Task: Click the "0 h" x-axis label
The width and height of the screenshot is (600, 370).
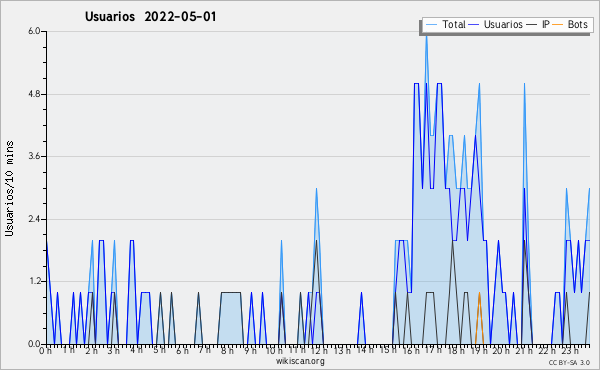Action: (45, 350)
